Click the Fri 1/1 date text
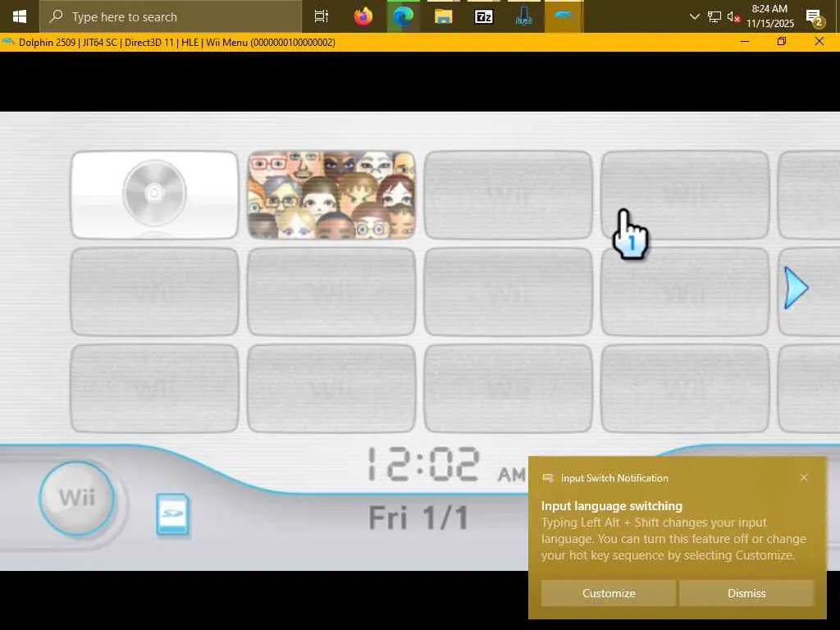The width and height of the screenshot is (840, 630). pyautogui.click(x=418, y=518)
